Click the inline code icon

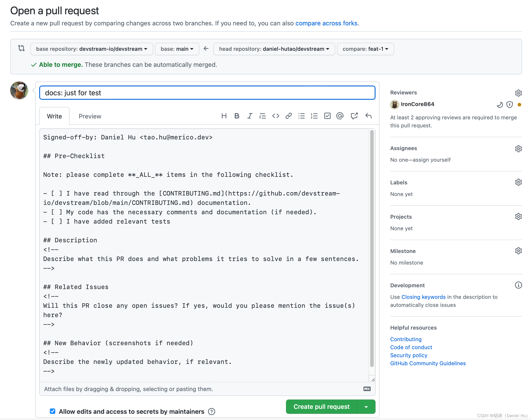[x=276, y=116]
